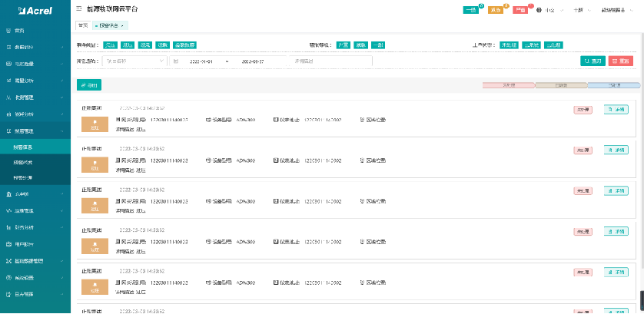644x314 pixels.
Task: Click the 仪表地址 meter icon in the first alarm card
Action: click(276, 120)
